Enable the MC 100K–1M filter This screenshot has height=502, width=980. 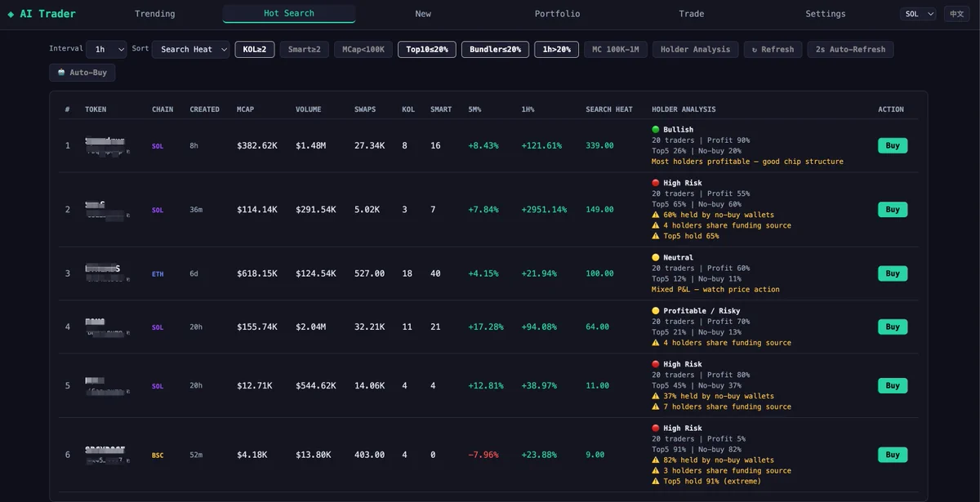[616, 49]
